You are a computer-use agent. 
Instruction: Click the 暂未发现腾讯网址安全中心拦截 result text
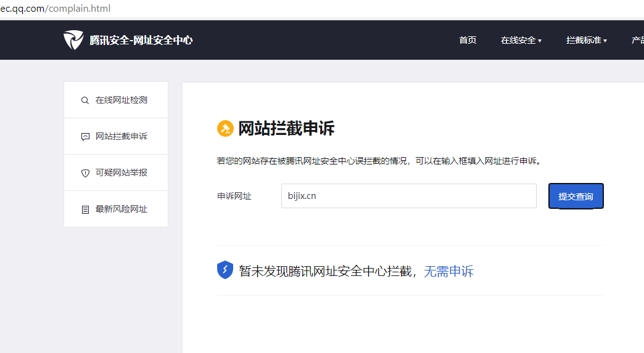click(328, 271)
